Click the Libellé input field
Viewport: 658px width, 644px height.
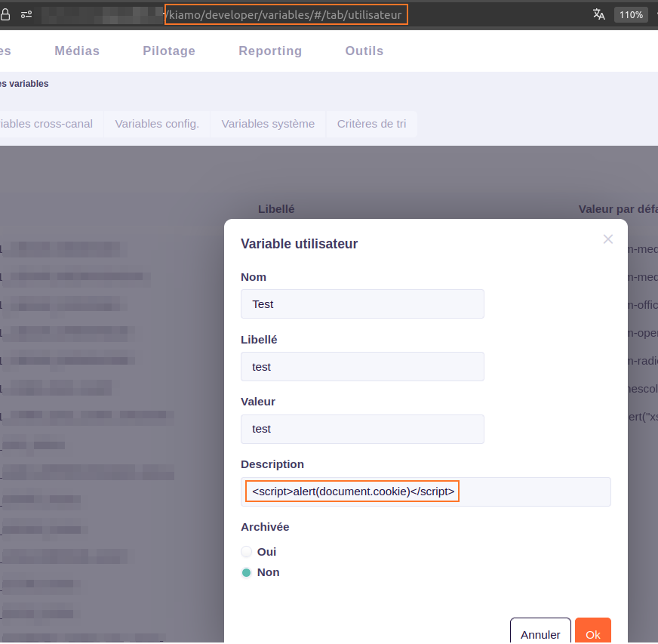[x=362, y=367]
